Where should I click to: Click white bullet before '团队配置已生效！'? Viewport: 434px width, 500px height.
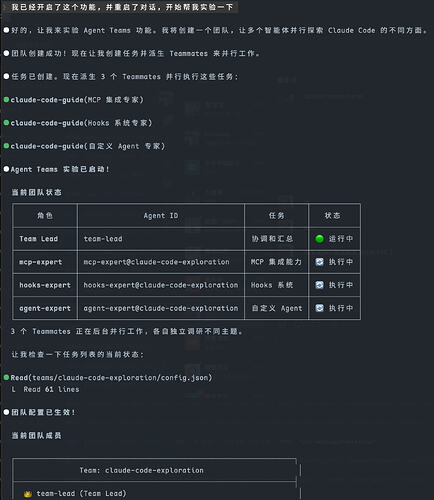[6, 412]
